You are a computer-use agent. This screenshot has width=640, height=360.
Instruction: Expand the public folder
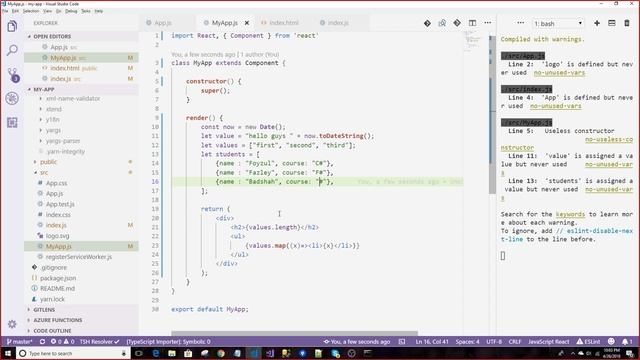[48, 162]
